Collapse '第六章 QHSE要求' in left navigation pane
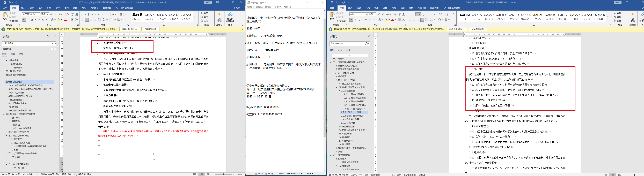 tap(4, 82)
